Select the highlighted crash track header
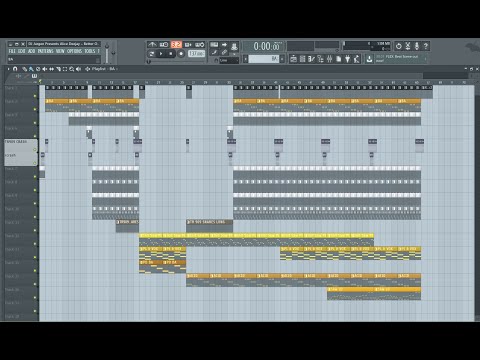This screenshot has height=360, width=480. [x=21, y=145]
